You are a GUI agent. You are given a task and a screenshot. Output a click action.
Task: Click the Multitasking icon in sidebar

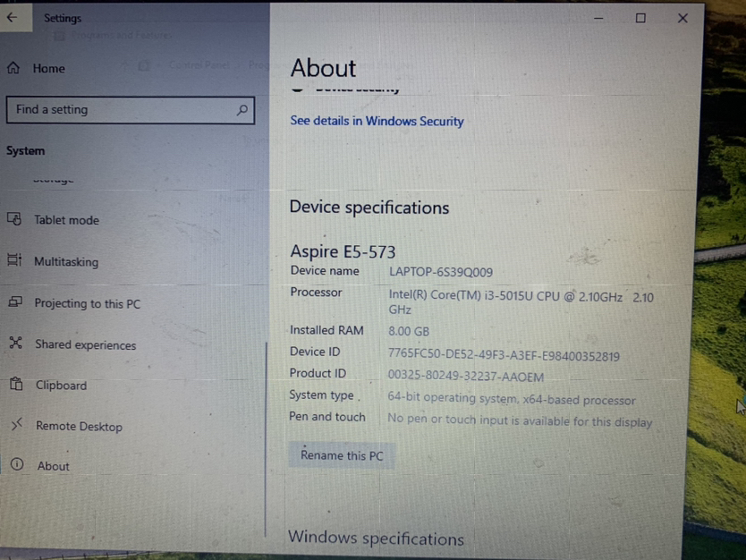pyautogui.click(x=14, y=260)
